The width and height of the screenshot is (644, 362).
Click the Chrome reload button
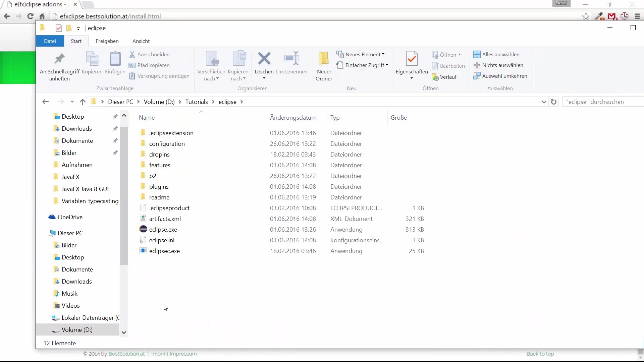coord(30,16)
